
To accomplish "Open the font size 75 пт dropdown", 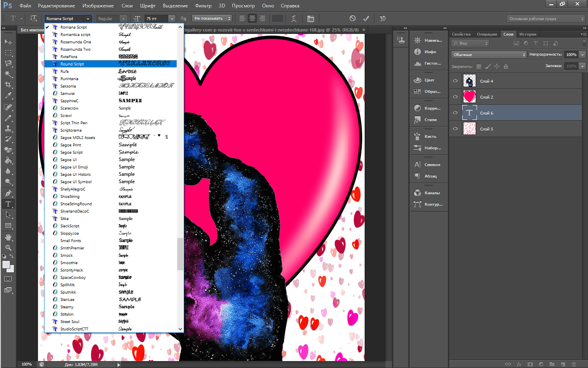I will 172,19.
